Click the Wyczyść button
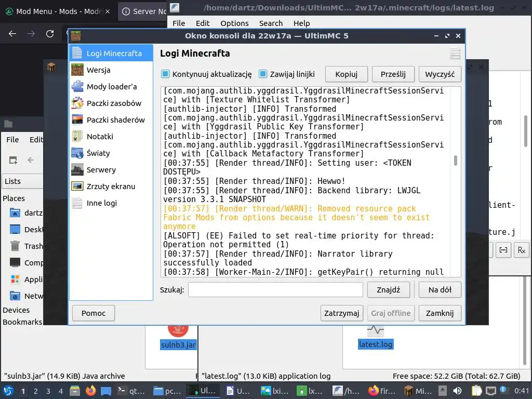The height and width of the screenshot is (399, 532). (x=440, y=74)
